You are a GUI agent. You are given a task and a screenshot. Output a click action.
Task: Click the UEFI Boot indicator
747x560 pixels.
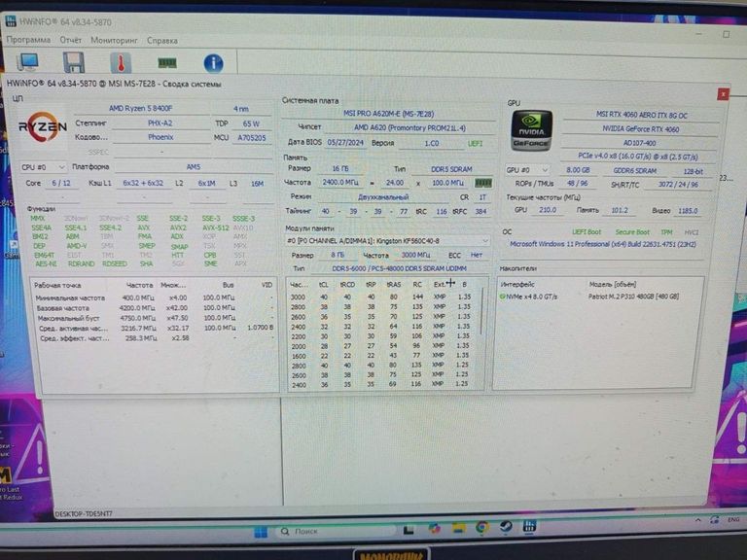(587, 232)
